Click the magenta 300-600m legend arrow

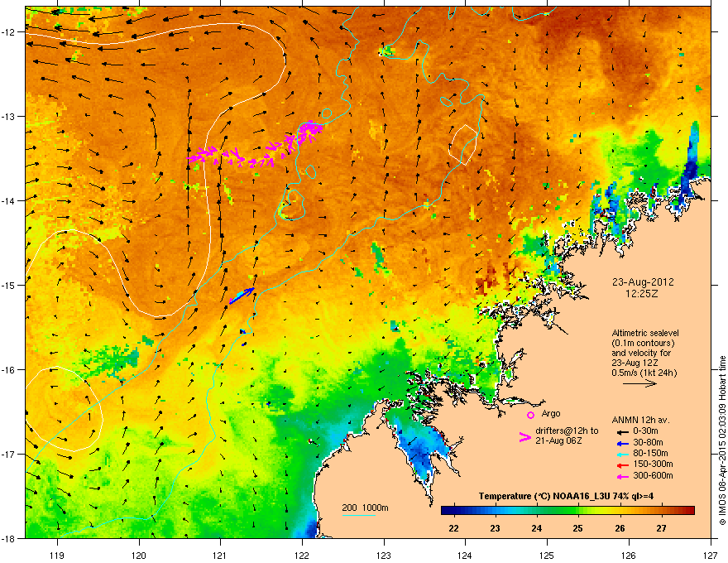click(622, 476)
